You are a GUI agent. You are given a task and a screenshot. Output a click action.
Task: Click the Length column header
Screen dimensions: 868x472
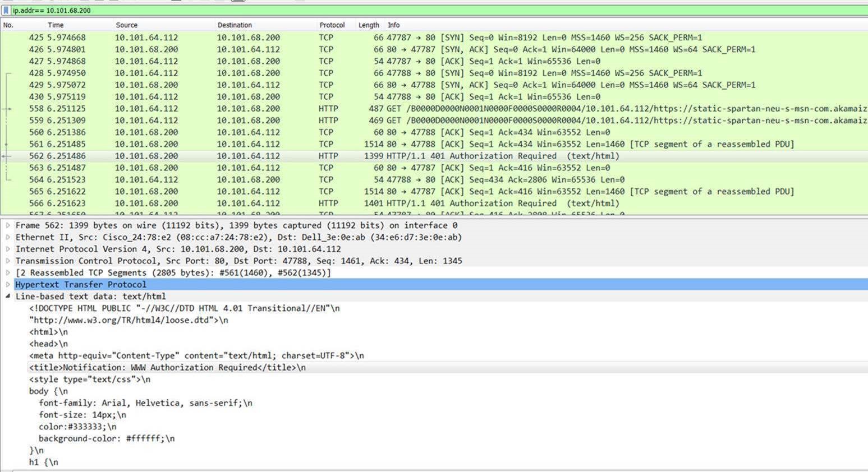tap(369, 25)
